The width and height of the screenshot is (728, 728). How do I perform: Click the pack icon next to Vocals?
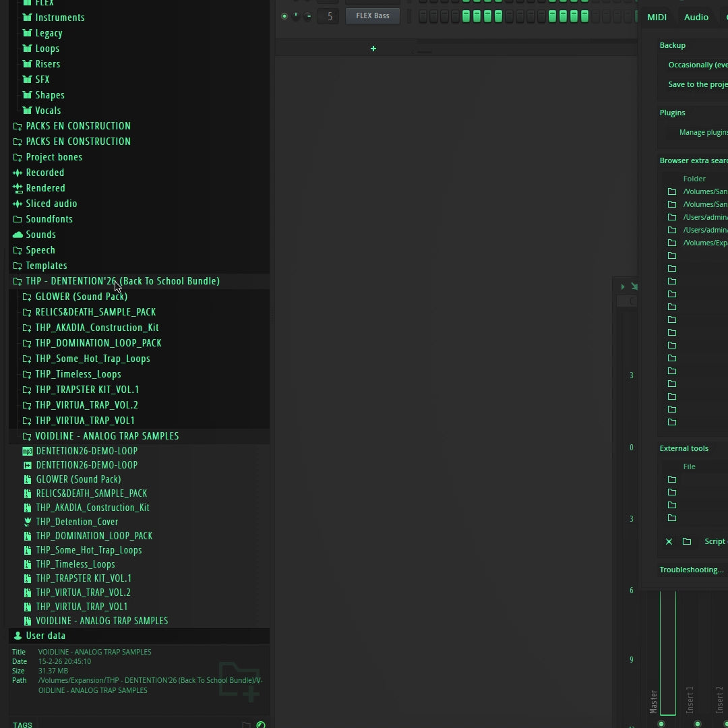pyautogui.click(x=28, y=111)
